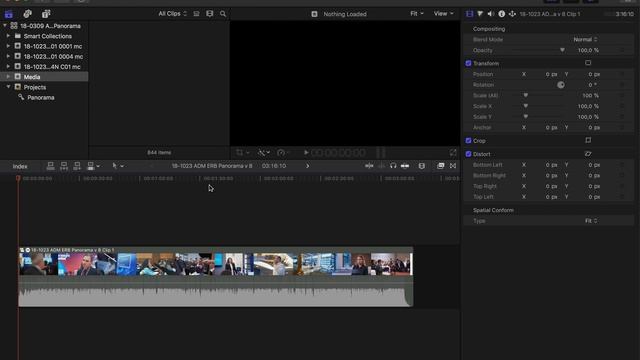Adjust the Scale Y slider handle
640x360 pixels.
526,116
